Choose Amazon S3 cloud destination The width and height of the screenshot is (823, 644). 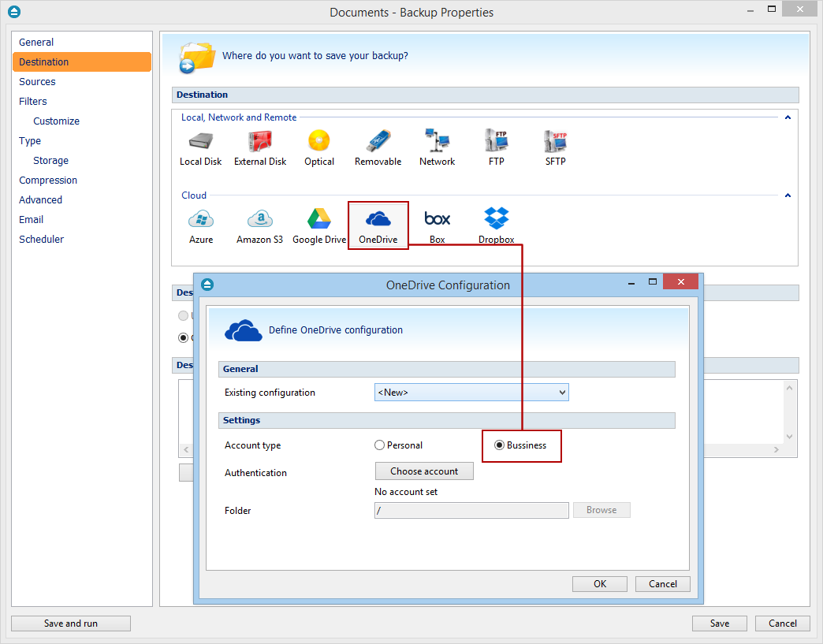tap(260, 226)
